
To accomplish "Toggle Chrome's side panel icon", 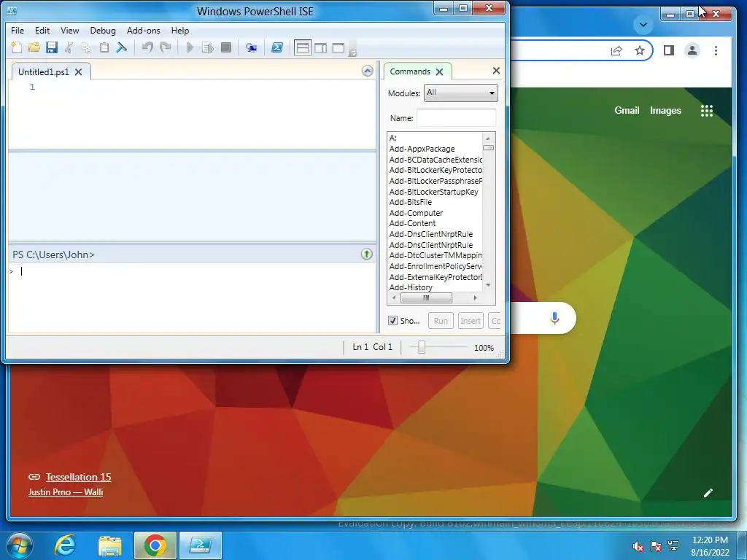I will 668,50.
